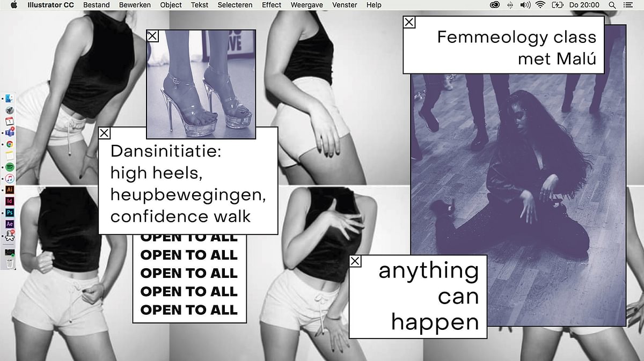
Task: Close the anything can happen box
Action: tap(355, 261)
